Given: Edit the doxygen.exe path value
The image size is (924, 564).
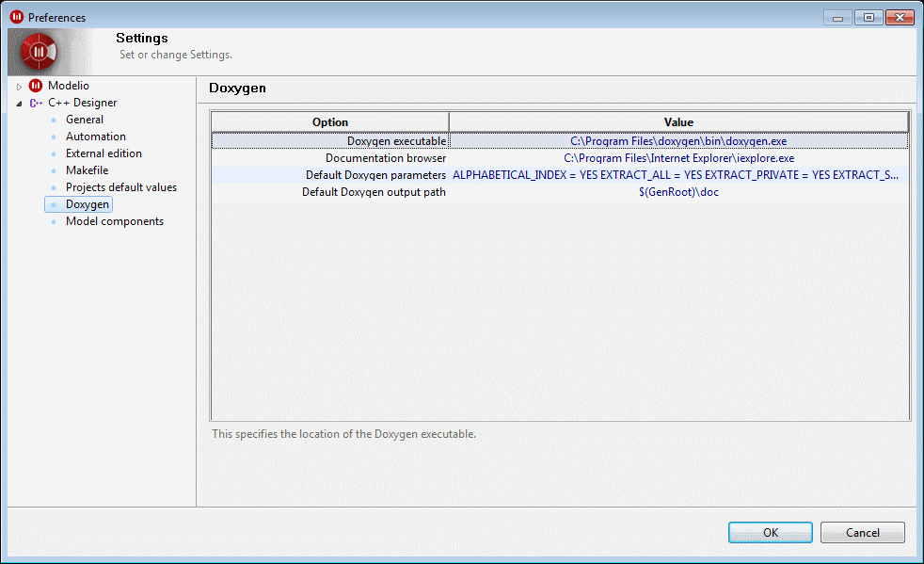Looking at the screenshot, I should [x=678, y=141].
